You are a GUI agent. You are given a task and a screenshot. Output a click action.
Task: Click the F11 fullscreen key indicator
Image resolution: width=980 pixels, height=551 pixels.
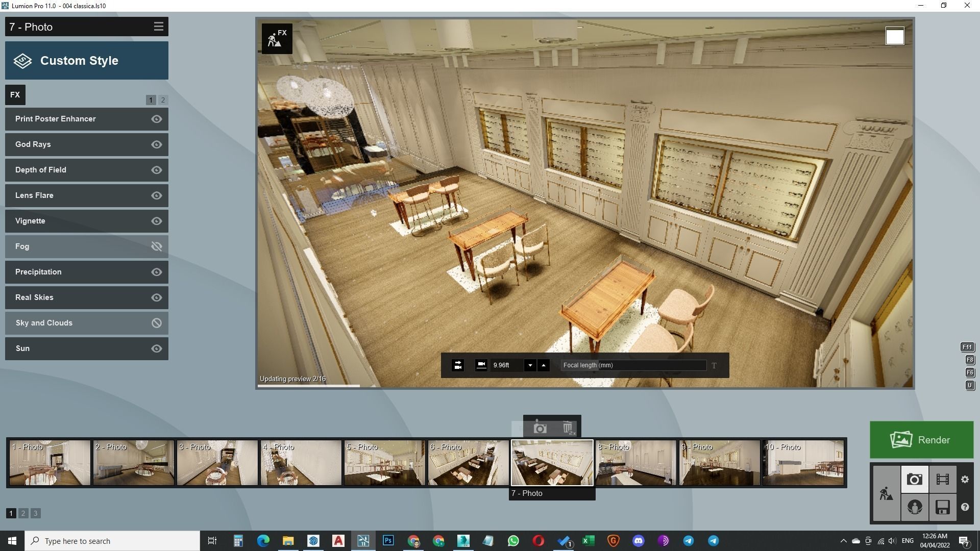tap(967, 347)
